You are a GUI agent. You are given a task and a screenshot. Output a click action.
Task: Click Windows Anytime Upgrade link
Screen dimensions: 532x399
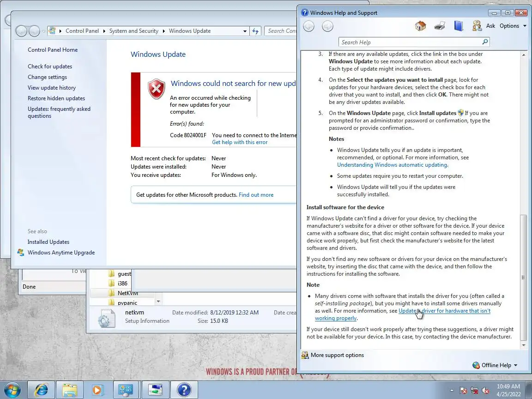pyautogui.click(x=61, y=253)
